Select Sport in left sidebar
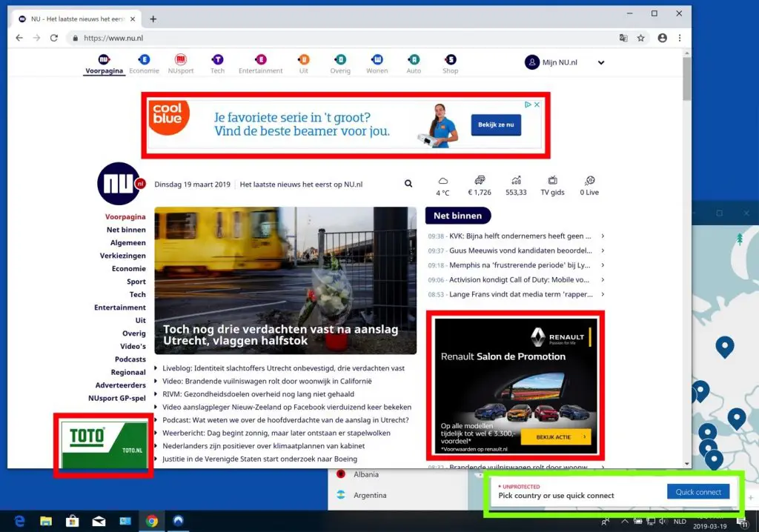 [x=136, y=282]
